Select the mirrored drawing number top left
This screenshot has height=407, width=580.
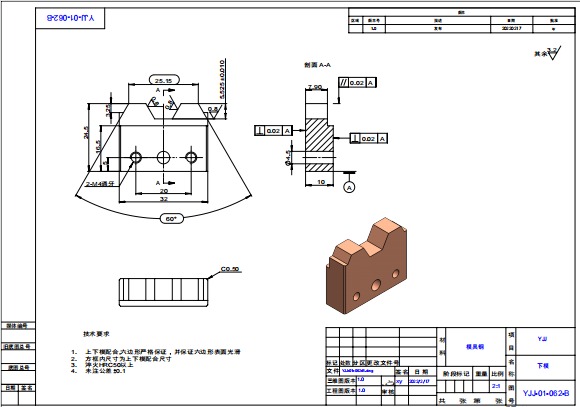(70, 17)
